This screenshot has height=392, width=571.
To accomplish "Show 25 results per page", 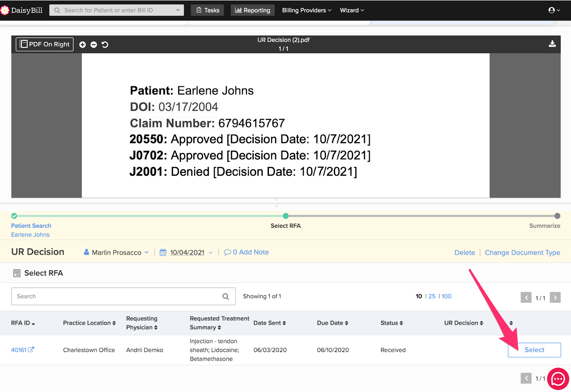I will pyautogui.click(x=432, y=296).
